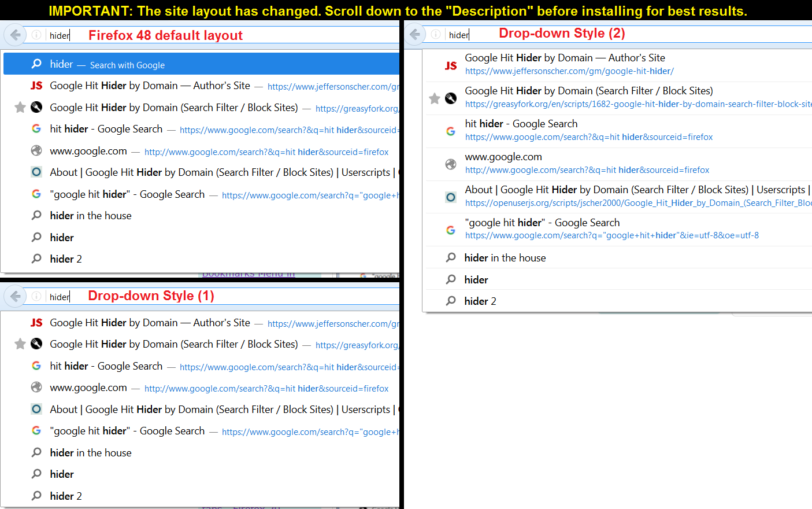Open 'hit hider - Google Search' in Style (1)
The height and width of the screenshot is (509, 812).
(106, 366)
